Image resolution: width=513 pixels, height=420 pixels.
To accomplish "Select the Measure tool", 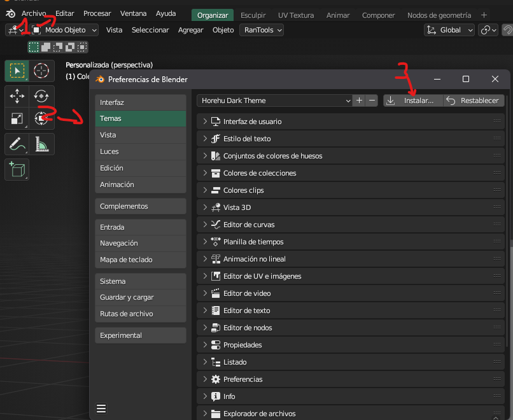I will click(x=41, y=144).
